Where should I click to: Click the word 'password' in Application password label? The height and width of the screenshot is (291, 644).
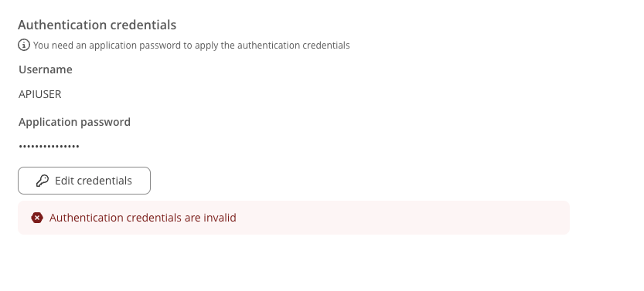click(x=106, y=122)
